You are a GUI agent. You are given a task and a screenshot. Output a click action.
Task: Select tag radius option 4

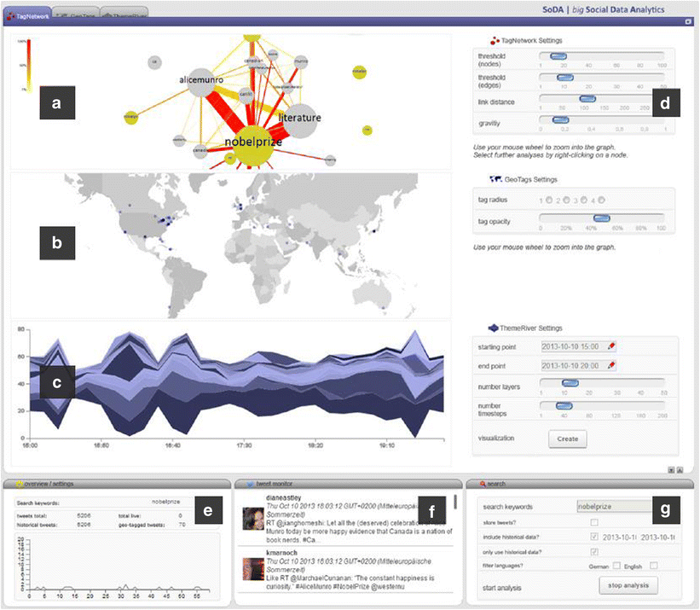pos(601,200)
